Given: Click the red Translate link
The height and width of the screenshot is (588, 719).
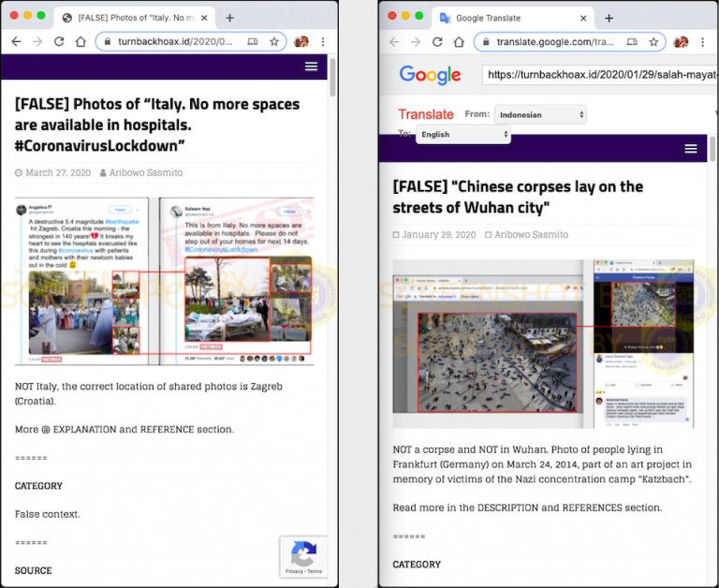Looking at the screenshot, I should tap(426, 114).
